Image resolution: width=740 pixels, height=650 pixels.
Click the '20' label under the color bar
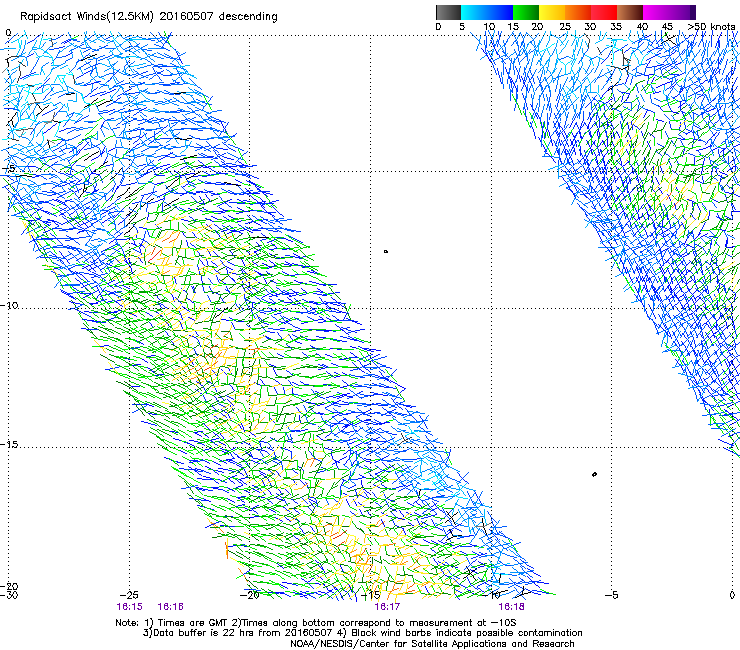pos(537,27)
